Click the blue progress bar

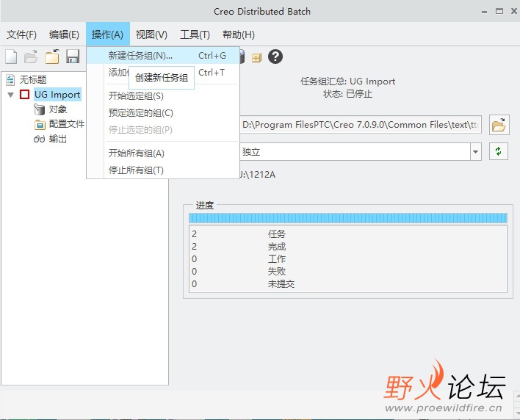pos(348,218)
